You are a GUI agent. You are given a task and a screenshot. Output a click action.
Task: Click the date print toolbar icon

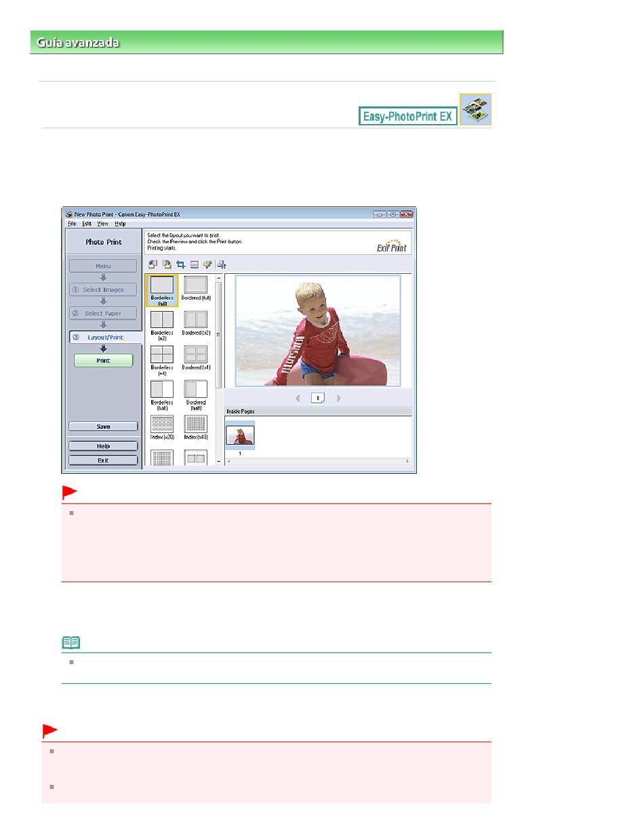click(194, 264)
